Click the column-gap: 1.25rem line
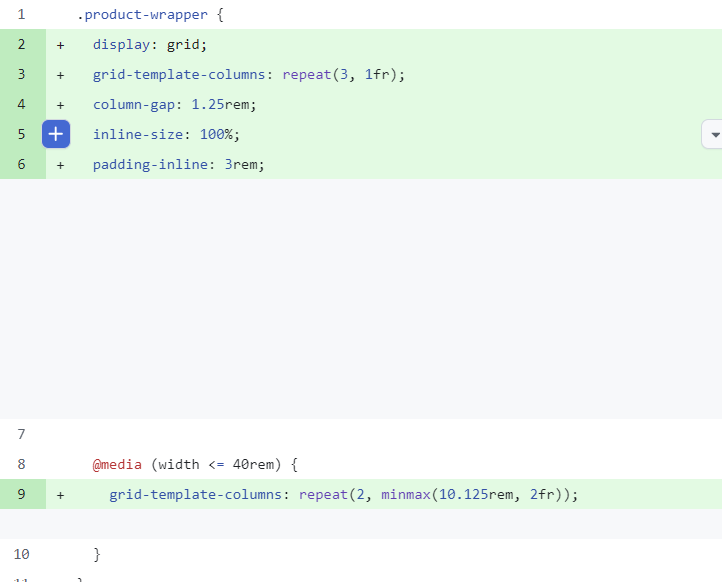Screen dimensions: 722x582 175,105
